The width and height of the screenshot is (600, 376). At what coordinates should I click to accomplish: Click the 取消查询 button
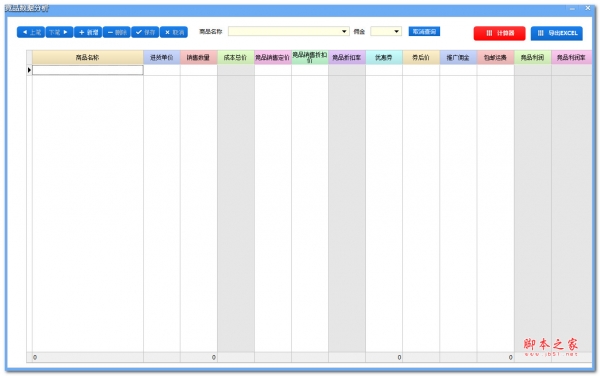click(x=424, y=31)
